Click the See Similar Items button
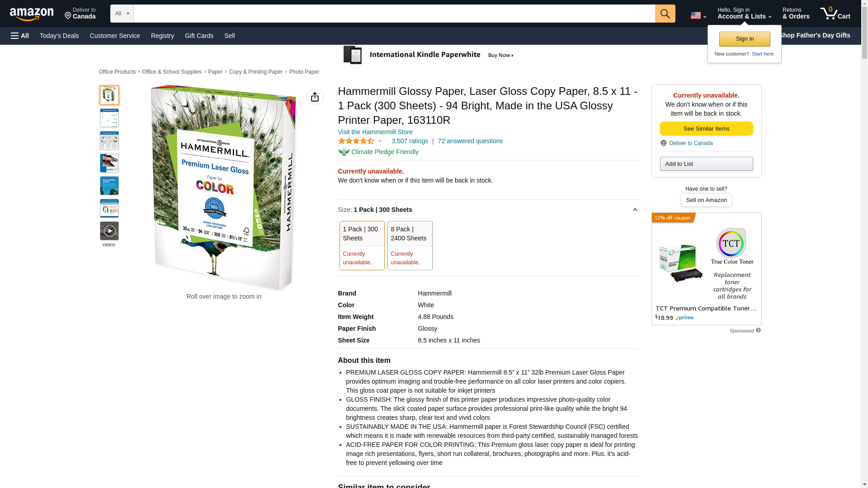The height and width of the screenshot is (488, 868). (706, 129)
